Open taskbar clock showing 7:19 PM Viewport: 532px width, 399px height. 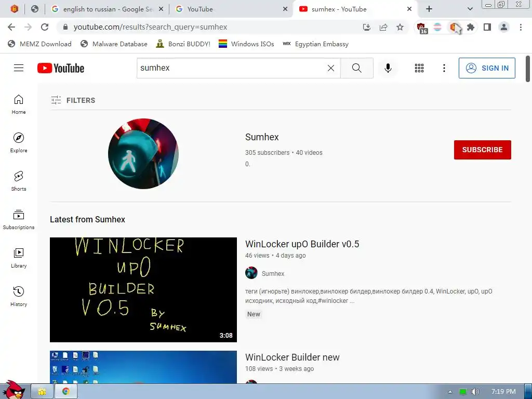[503, 392]
